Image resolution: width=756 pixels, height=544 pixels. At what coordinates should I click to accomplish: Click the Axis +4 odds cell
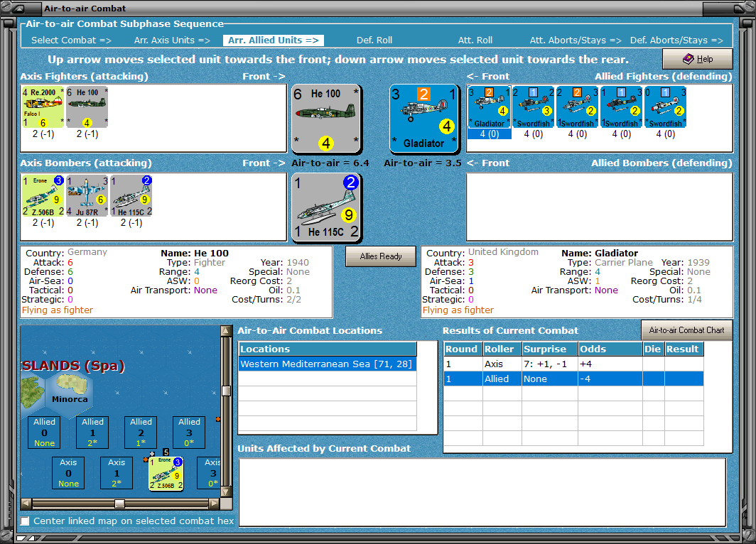[610, 364]
